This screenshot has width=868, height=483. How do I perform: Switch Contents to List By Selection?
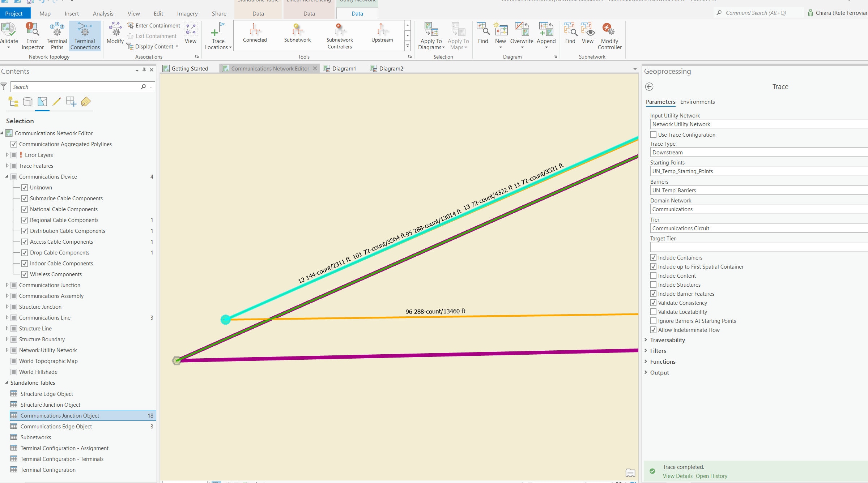pos(42,102)
